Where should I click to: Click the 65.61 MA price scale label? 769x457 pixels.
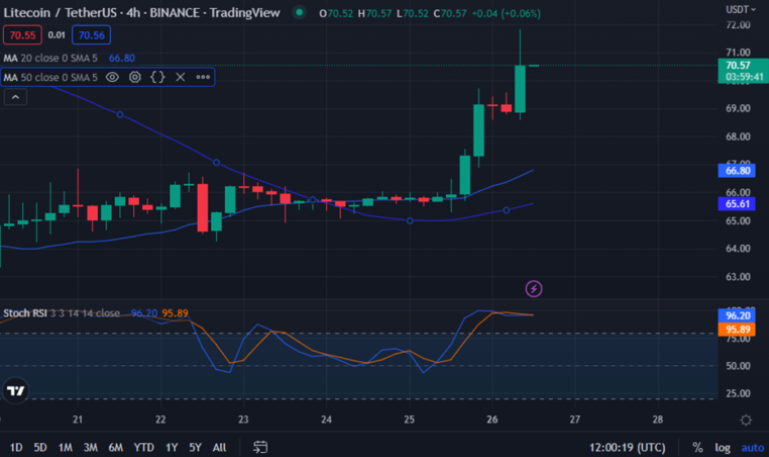(737, 203)
